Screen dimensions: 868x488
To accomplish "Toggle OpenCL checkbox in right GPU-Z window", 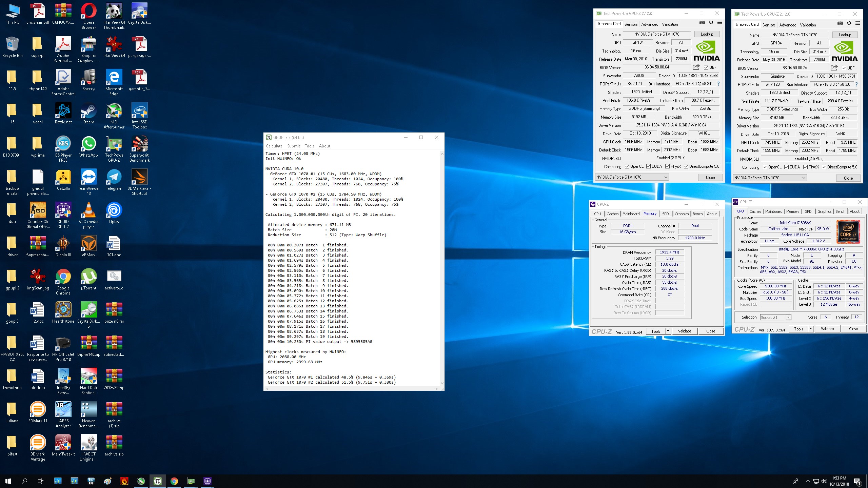I will tap(765, 167).
